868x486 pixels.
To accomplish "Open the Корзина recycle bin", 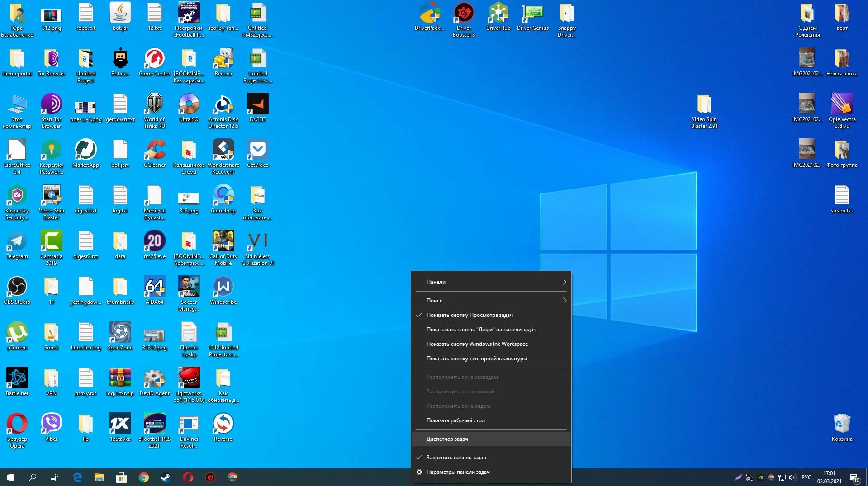I will [x=842, y=428].
